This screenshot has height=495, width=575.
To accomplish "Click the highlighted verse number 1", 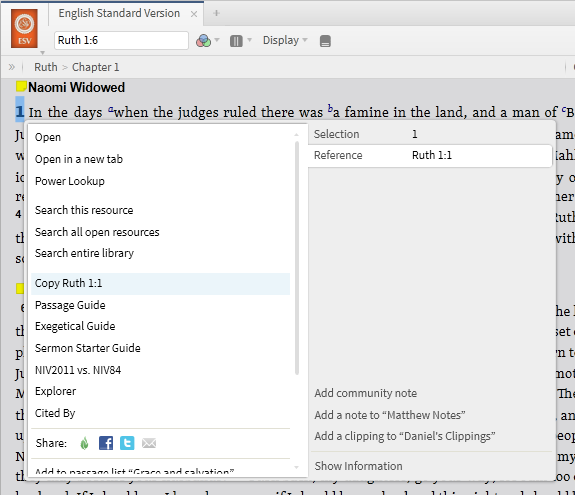I will pyautogui.click(x=20, y=111).
